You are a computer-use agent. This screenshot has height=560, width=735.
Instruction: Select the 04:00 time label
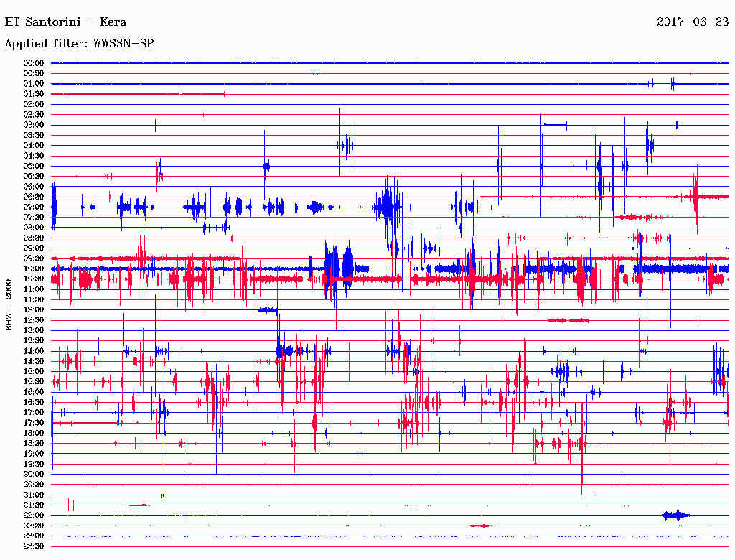(34, 146)
